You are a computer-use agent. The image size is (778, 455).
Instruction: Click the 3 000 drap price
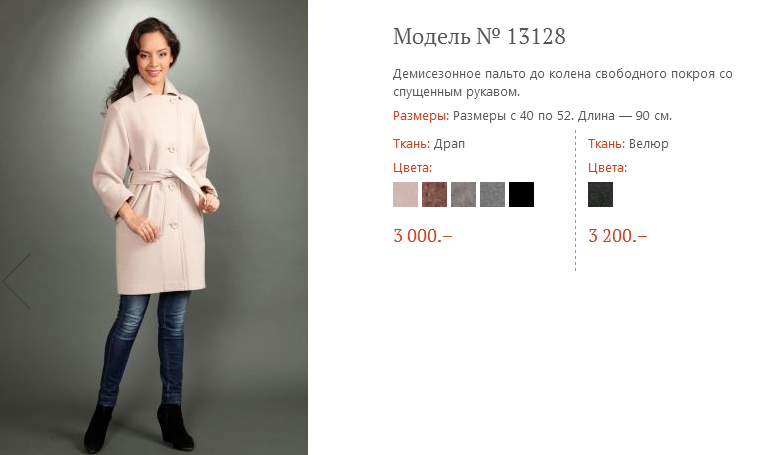pos(422,236)
